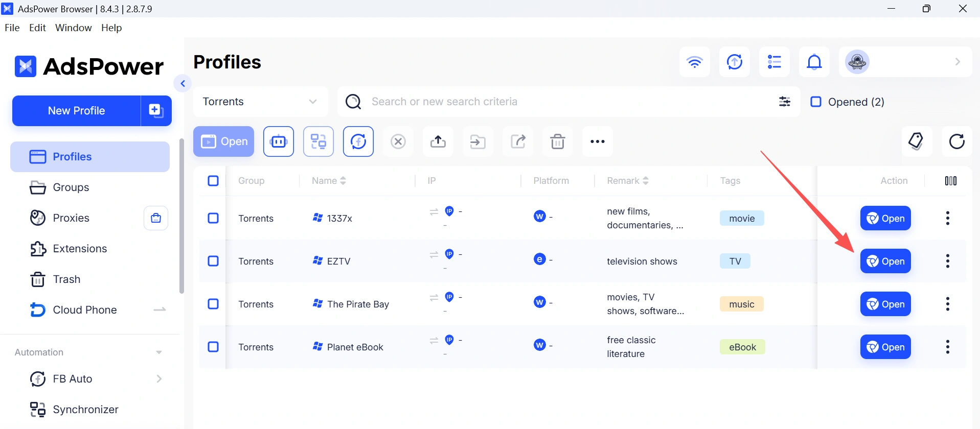Open the column settings icon in table header
The width and height of the screenshot is (980, 429).
point(951,181)
